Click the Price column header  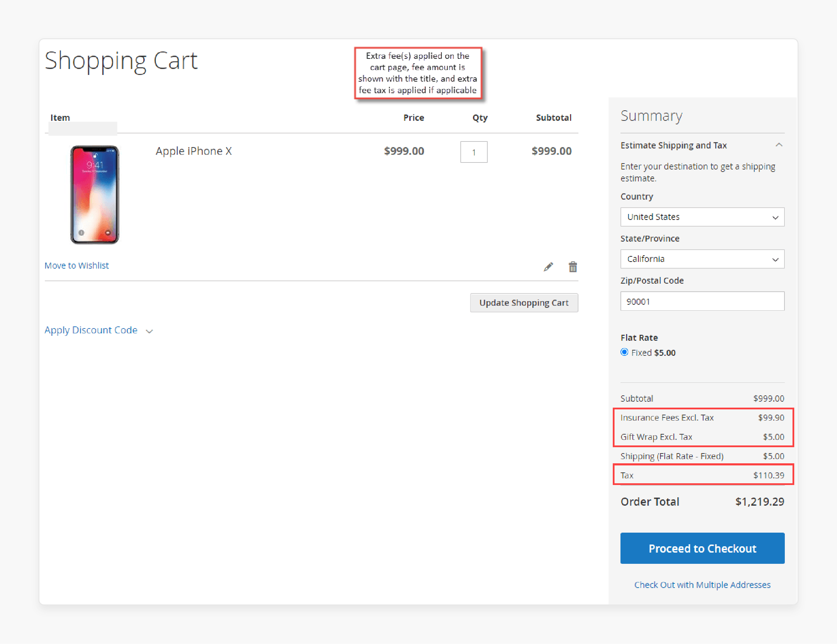click(x=413, y=118)
